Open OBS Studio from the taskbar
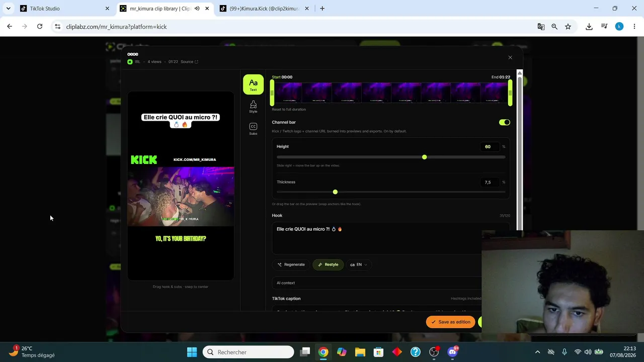The height and width of the screenshot is (362, 644). pyautogui.click(x=434, y=352)
